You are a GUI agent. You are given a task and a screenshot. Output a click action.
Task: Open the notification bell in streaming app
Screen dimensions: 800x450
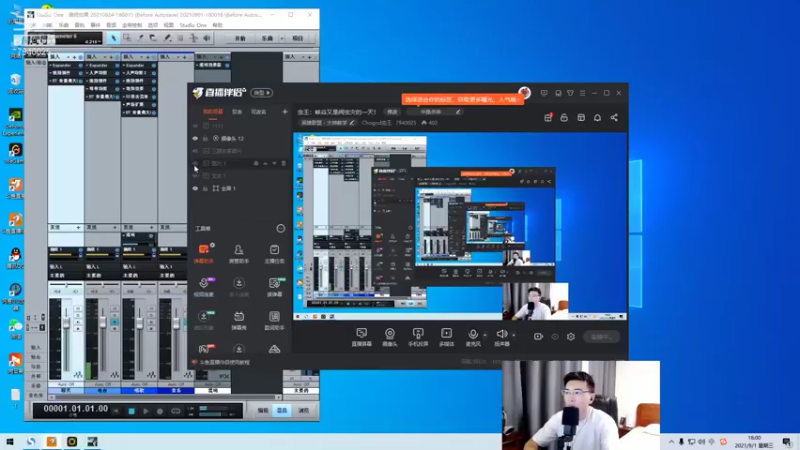[597, 118]
